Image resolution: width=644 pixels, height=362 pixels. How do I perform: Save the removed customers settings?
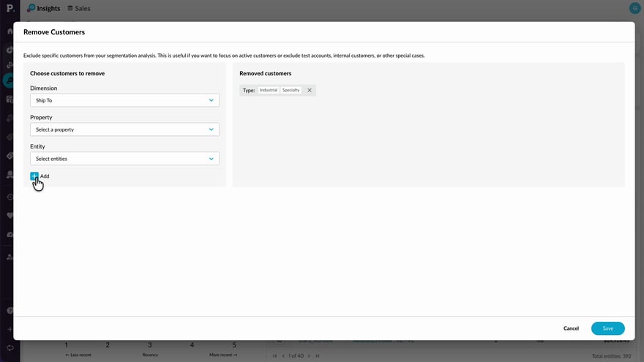pos(608,328)
